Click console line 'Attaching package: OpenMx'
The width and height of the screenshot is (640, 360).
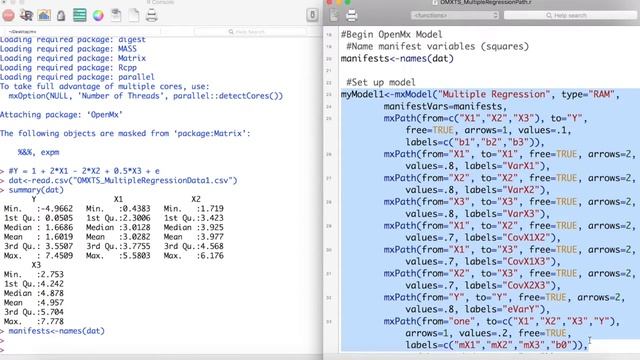coord(61,115)
